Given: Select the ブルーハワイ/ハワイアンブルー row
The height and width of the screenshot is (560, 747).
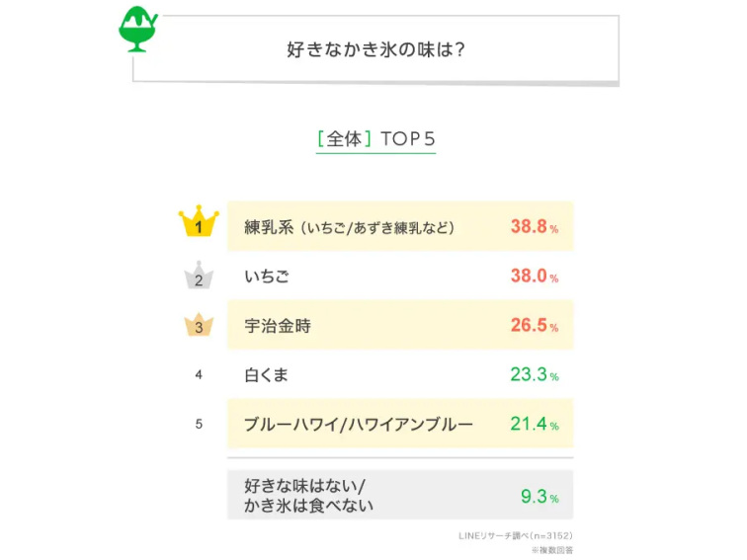Looking at the screenshot, I should pyautogui.click(x=400, y=424).
